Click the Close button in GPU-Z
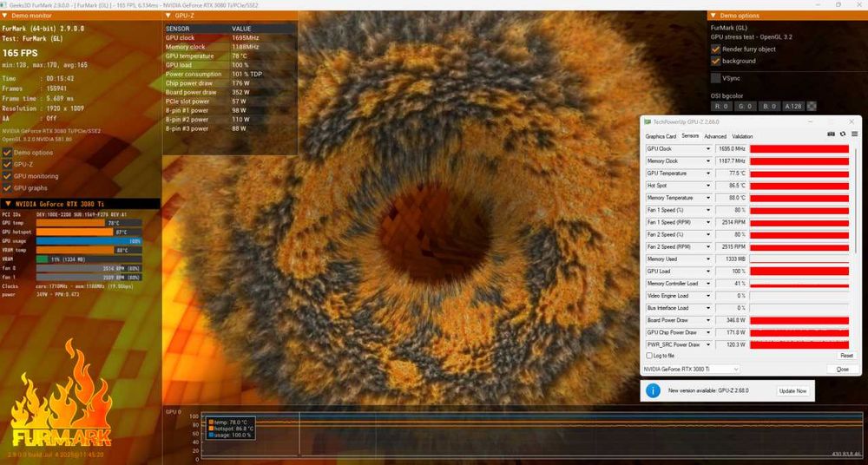Image resolution: width=868 pixels, height=465 pixels. point(842,370)
